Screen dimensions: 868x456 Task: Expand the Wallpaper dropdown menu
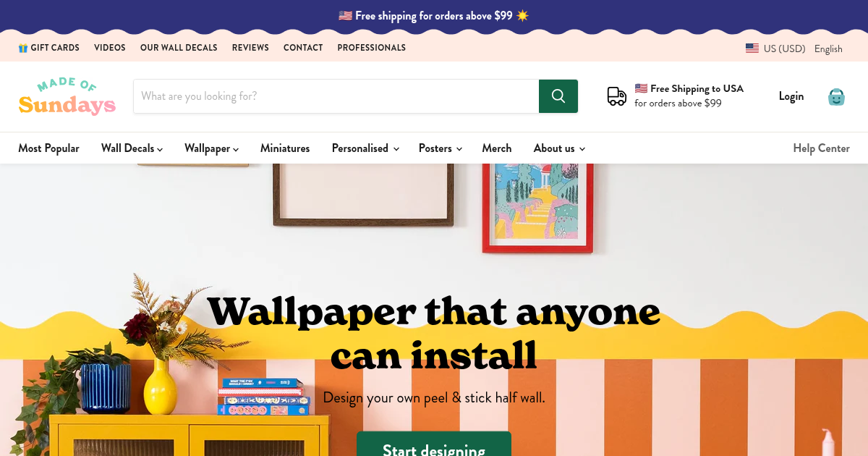tap(211, 148)
